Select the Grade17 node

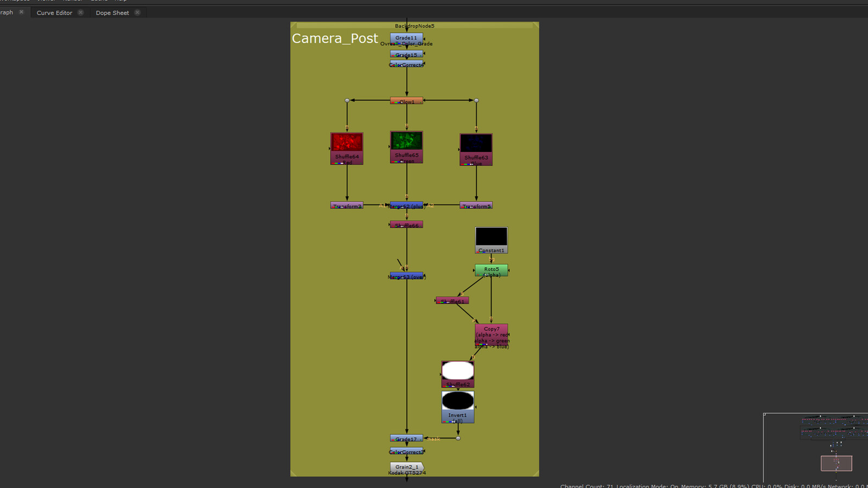tap(406, 438)
